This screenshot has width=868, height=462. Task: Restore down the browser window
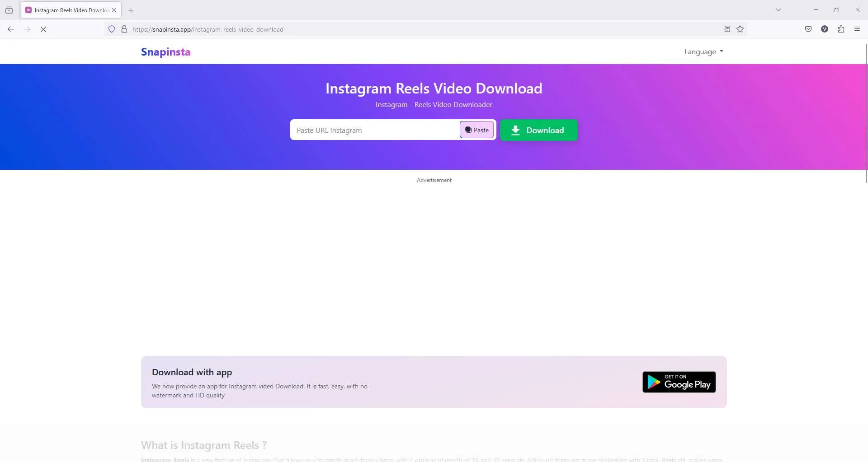(837, 10)
